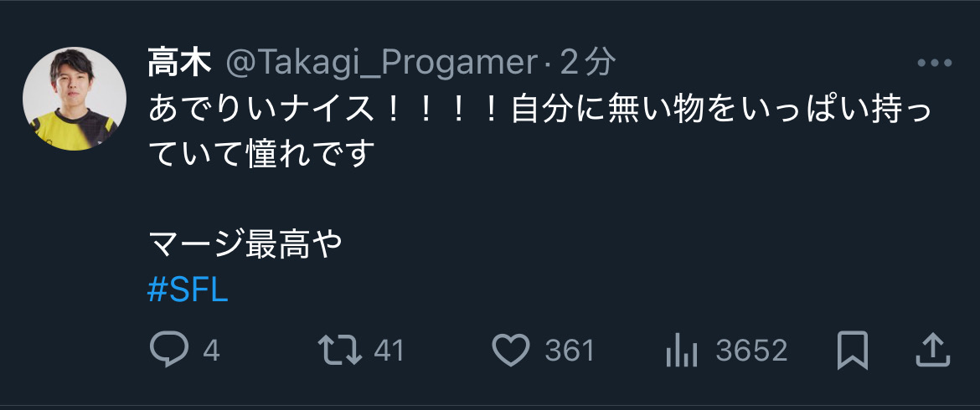Viewport: 980px width, 410px height.
Task: Click the like count 361
Action: pyautogui.click(x=570, y=351)
